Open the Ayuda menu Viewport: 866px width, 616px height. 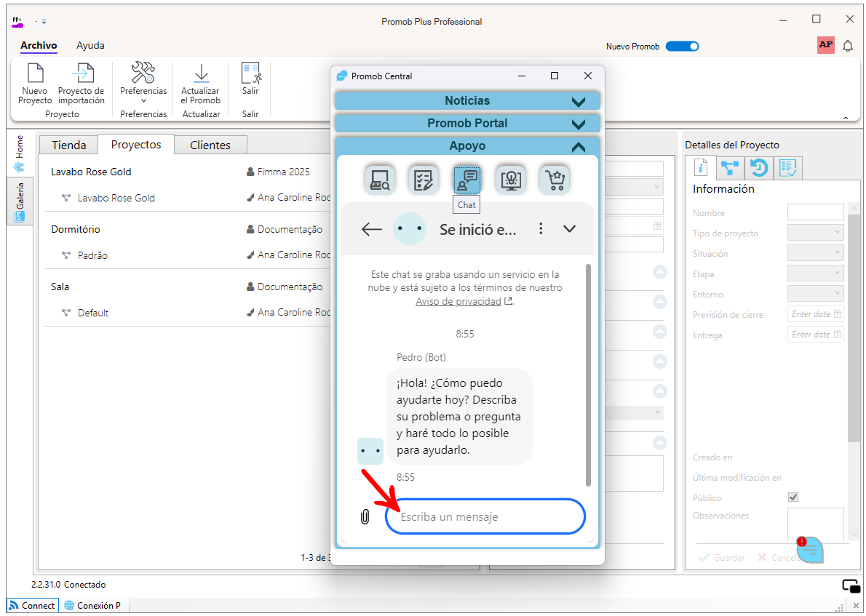tap(90, 46)
